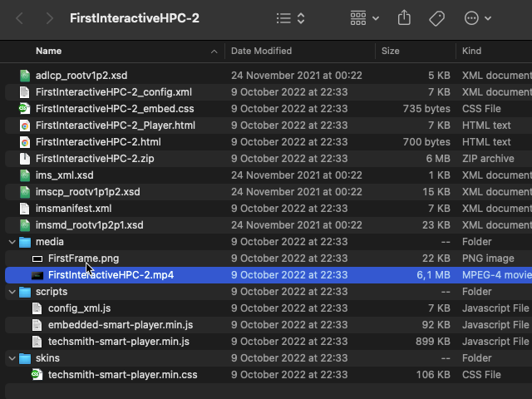Screen dimensions: 532x399
Task: Select the file name FirstInteractiveHPC-2_embed.css
Action: click(x=115, y=109)
